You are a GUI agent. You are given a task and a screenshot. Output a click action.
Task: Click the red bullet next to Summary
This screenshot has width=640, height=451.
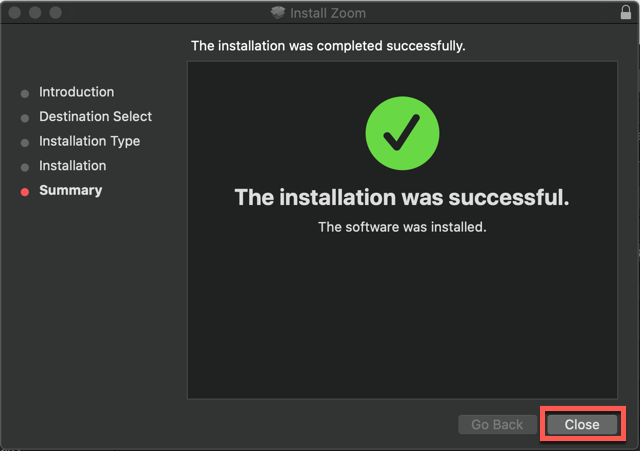pyautogui.click(x=25, y=192)
